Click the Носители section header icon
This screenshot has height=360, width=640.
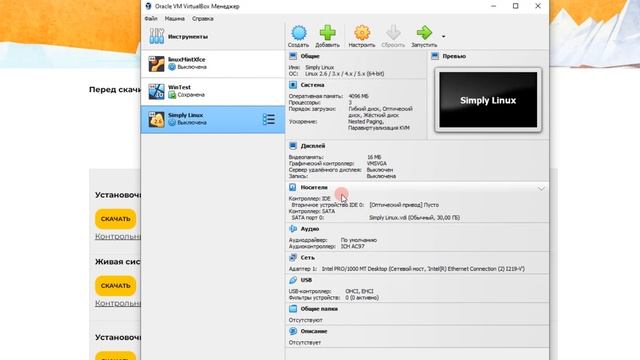click(293, 187)
